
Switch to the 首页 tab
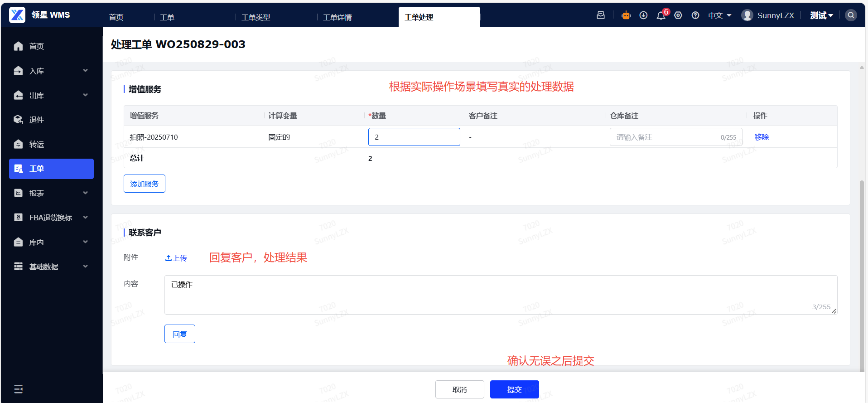point(116,17)
